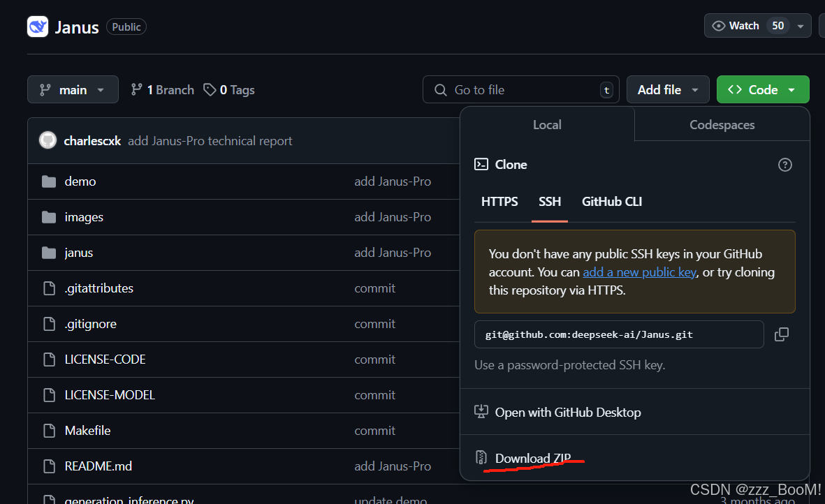Expand the Add file dropdown
The width and height of the screenshot is (825, 504).
668,90
